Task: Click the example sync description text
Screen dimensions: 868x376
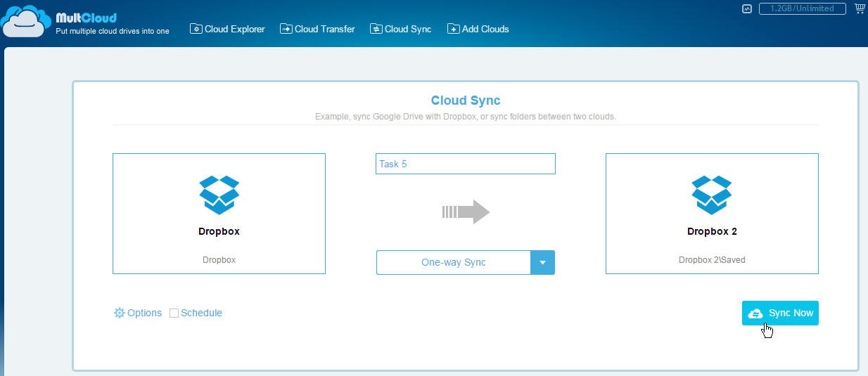Action: coord(466,116)
